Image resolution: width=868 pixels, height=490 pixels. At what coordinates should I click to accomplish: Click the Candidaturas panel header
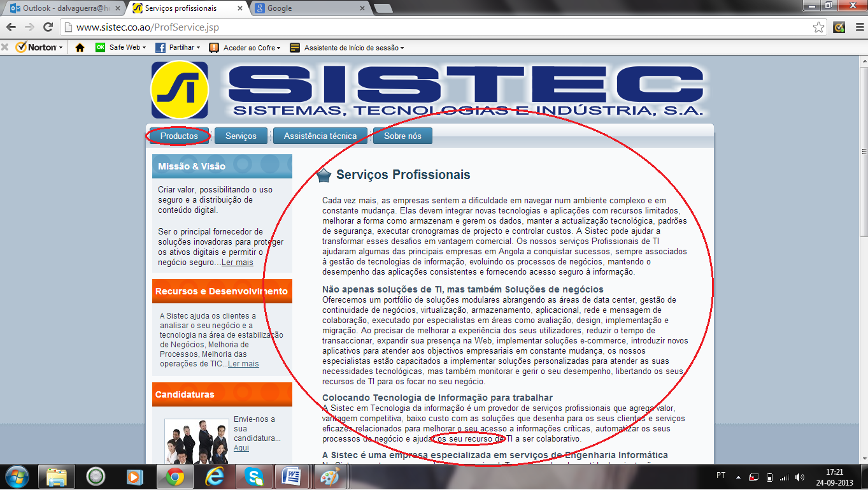222,394
